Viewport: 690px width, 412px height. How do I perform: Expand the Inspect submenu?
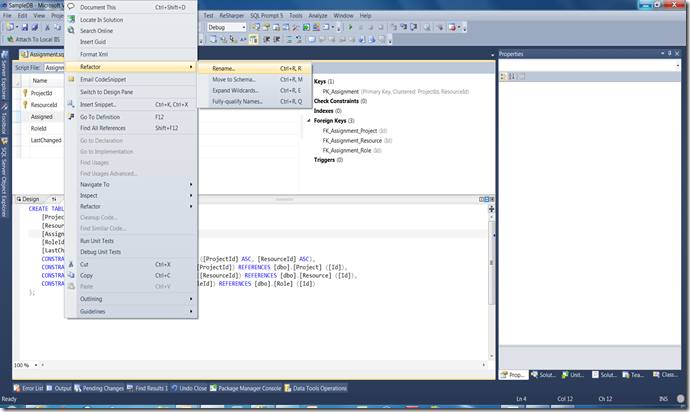[131, 195]
